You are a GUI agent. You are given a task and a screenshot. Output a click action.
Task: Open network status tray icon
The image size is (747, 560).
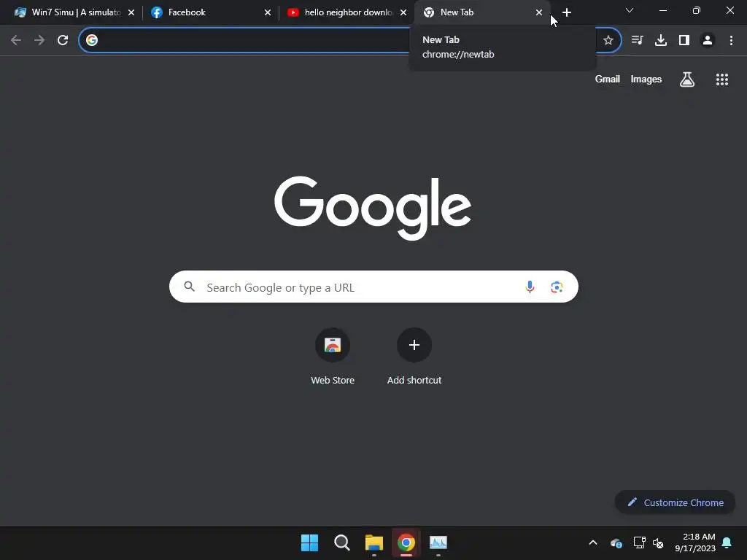(x=639, y=542)
